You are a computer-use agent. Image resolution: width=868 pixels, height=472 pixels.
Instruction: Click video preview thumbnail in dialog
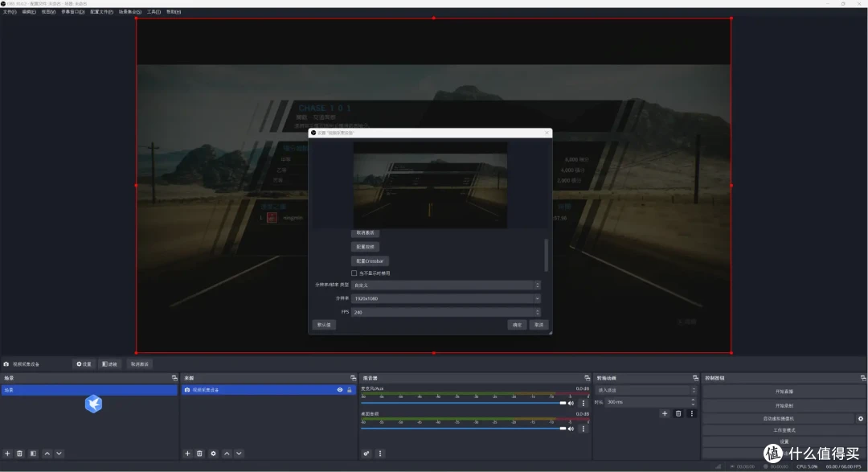(x=430, y=185)
